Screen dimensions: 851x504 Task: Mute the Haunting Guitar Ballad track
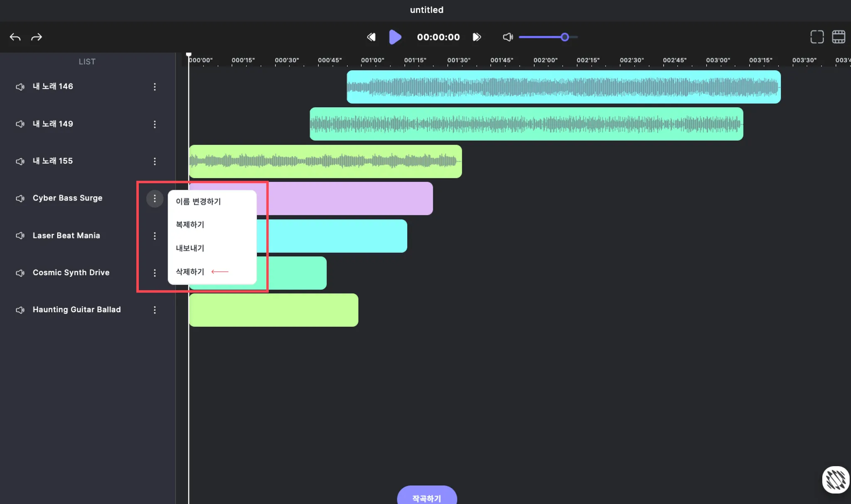point(20,310)
